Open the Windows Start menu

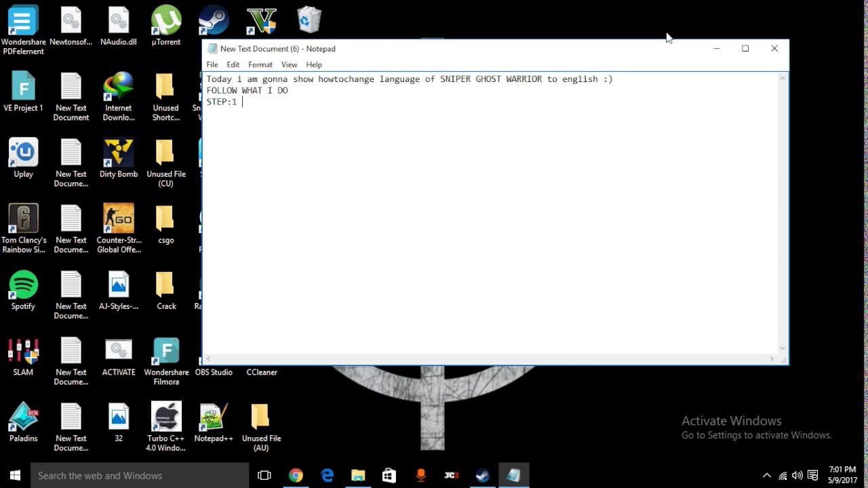point(15,475)
